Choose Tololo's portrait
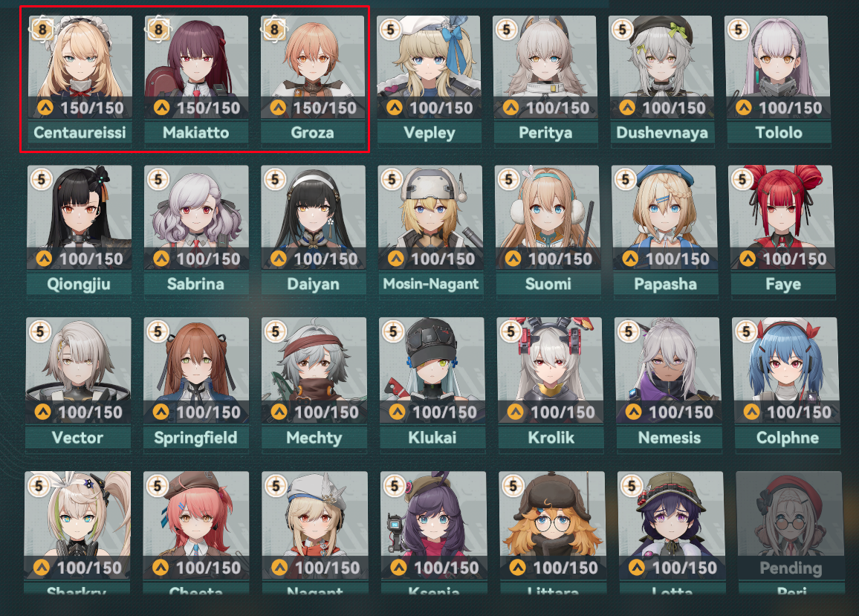The width and height of the screenshot is (859, 616). (778, 67)
